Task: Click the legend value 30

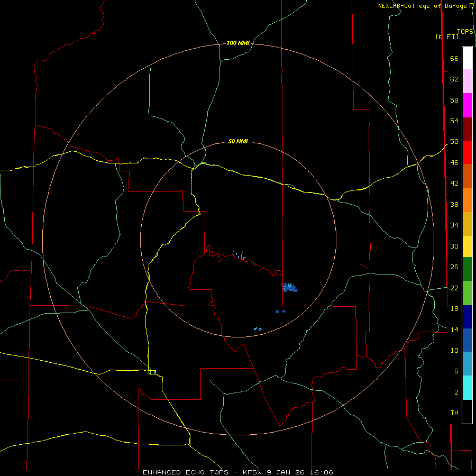Action: tap(454, 246)
